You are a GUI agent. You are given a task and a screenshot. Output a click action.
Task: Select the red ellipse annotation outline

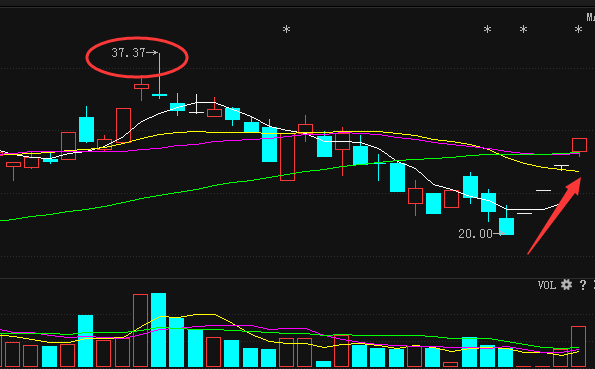click(x=137, y=57)
